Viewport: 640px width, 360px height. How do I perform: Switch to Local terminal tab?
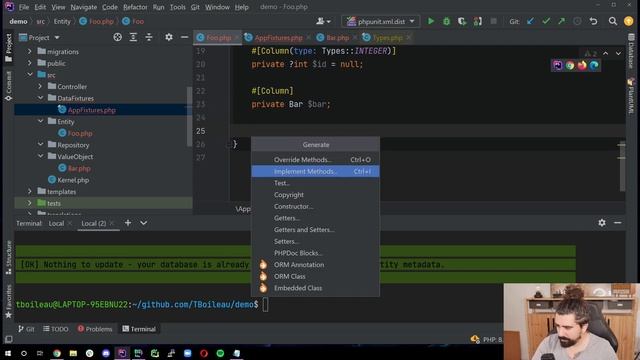(x=56, y=223)
